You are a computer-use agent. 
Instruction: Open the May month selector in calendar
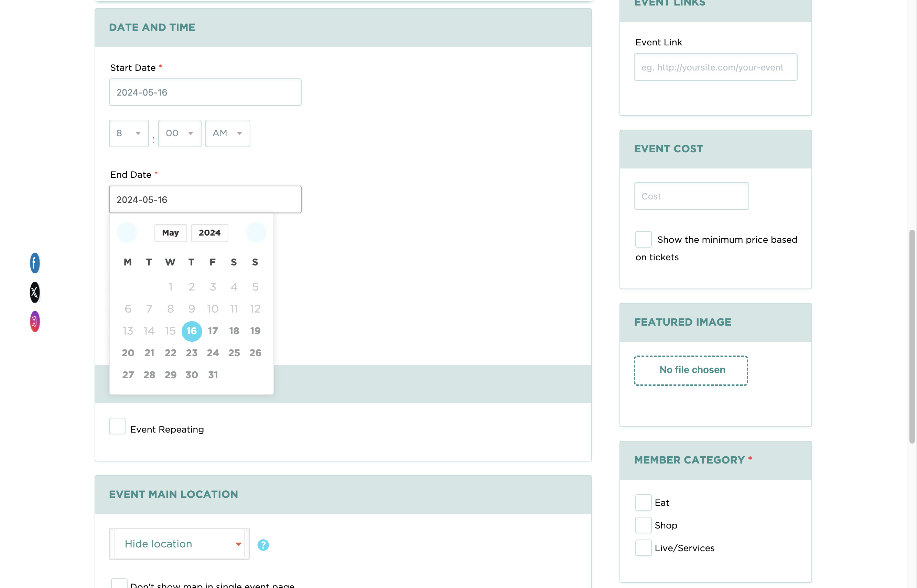tap(171, 233)
